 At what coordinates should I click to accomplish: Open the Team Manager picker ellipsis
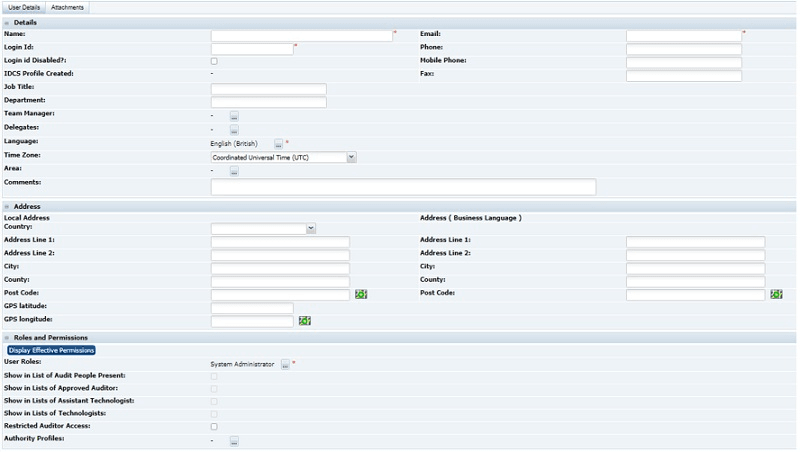coord(234,116)
